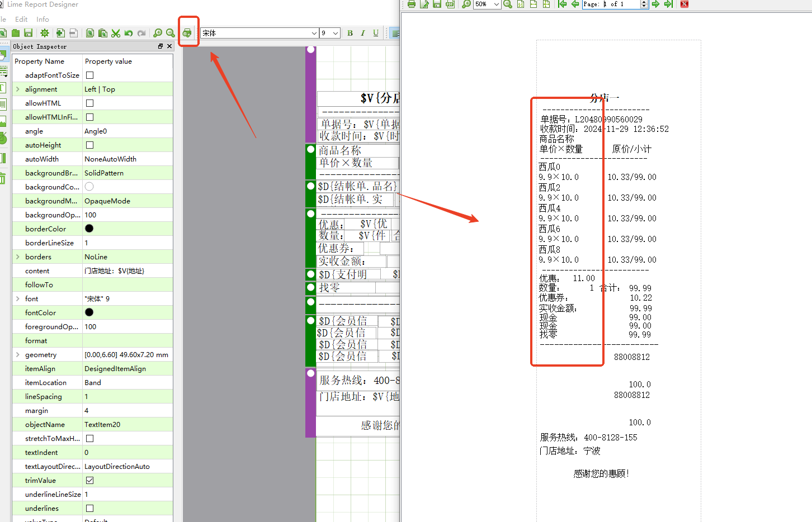Redo the last undone action
The image size is (812, 522).
pos(141,33)
